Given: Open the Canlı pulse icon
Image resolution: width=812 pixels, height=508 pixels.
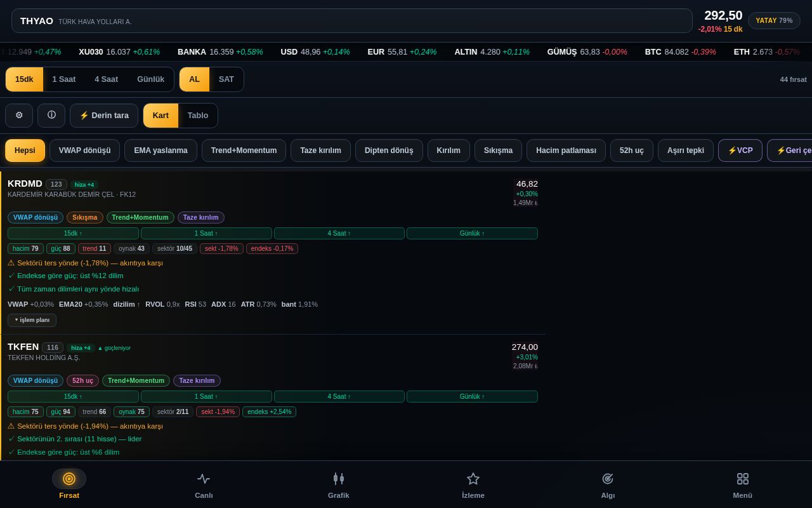Looking at the screenshot, I should (x=204, y=479).
